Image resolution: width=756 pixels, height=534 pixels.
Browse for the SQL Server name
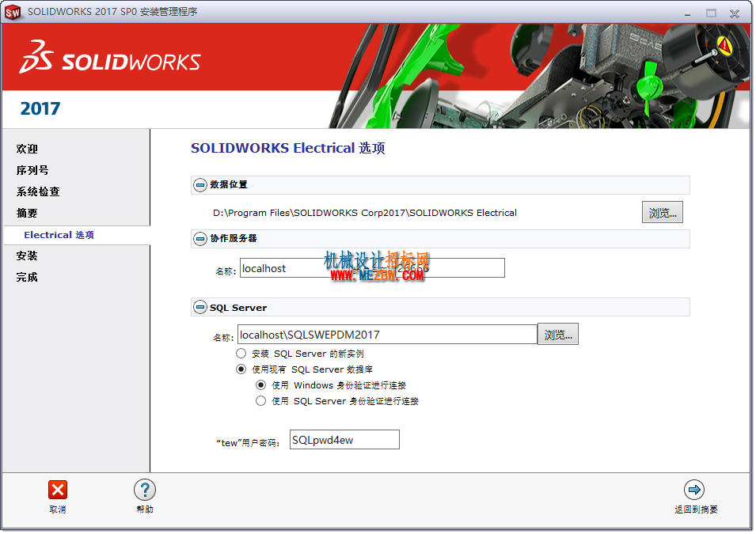pyautogui.click(x=558, y=335)
